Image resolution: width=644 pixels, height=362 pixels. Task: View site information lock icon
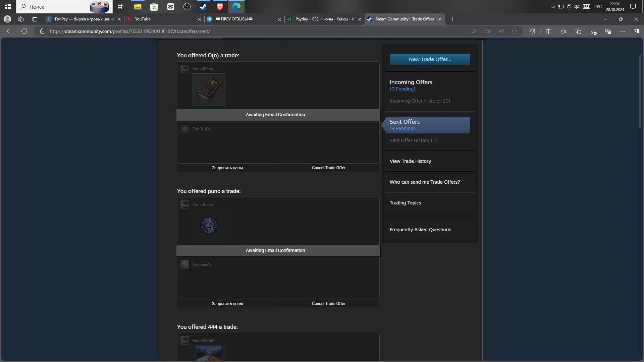[x=42, y=31]
